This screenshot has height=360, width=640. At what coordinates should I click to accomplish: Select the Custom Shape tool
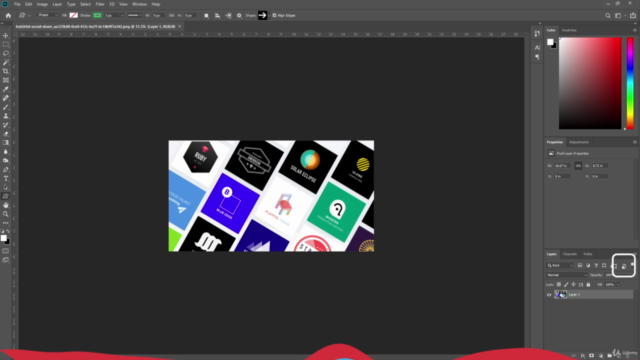pos(6,196)
